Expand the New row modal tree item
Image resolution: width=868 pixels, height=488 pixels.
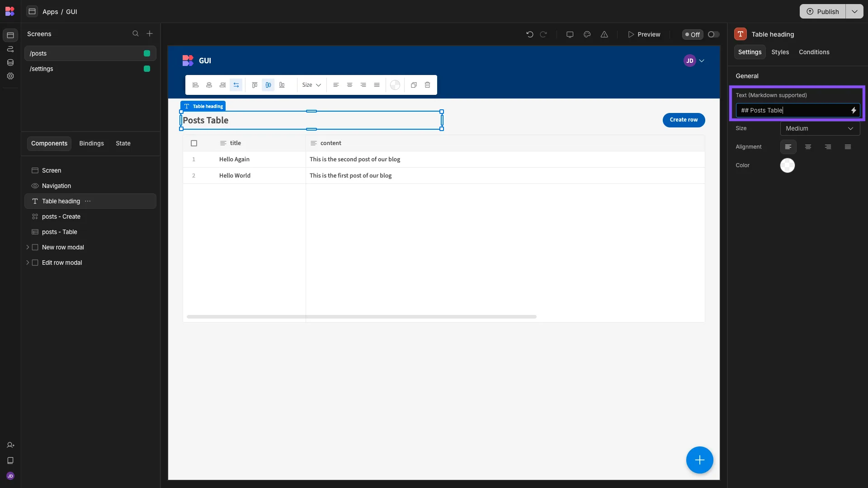28,247
